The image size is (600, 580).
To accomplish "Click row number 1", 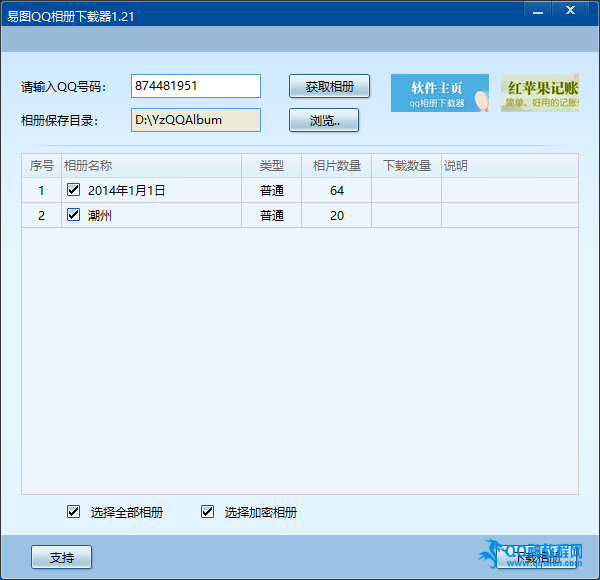I will click(41, 191).
